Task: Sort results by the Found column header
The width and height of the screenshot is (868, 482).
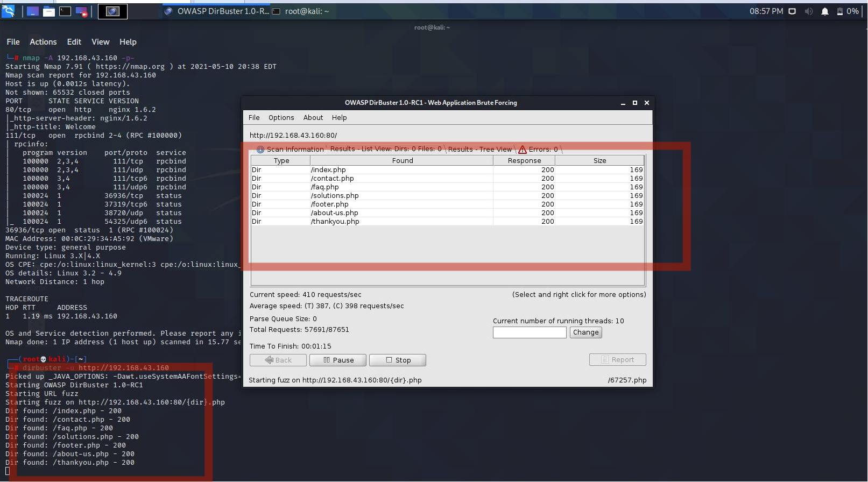Action: (x=403, y=161)
